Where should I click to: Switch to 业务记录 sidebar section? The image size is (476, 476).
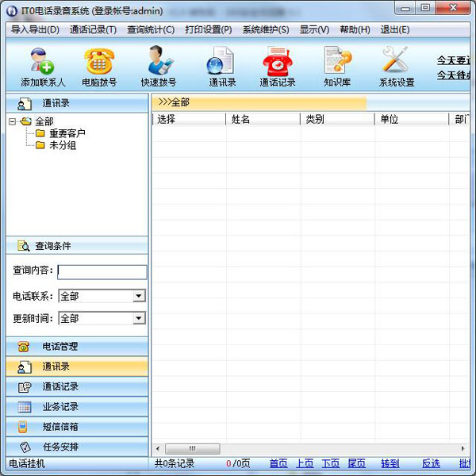coord(77,407)
